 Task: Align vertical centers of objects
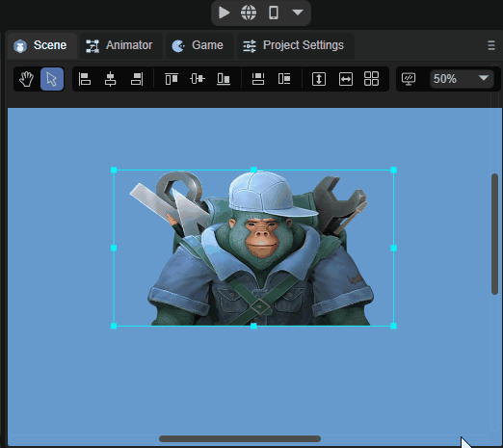198,79
